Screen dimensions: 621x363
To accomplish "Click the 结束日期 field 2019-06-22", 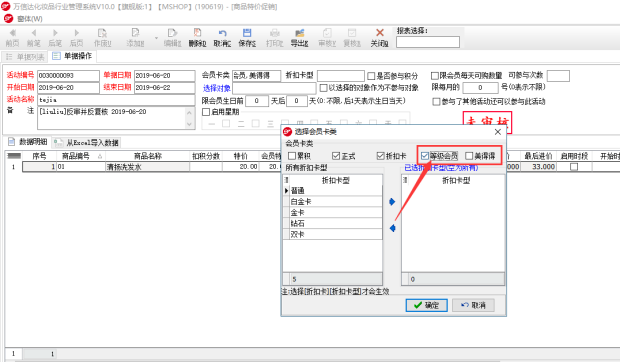I will coord(164,87).
